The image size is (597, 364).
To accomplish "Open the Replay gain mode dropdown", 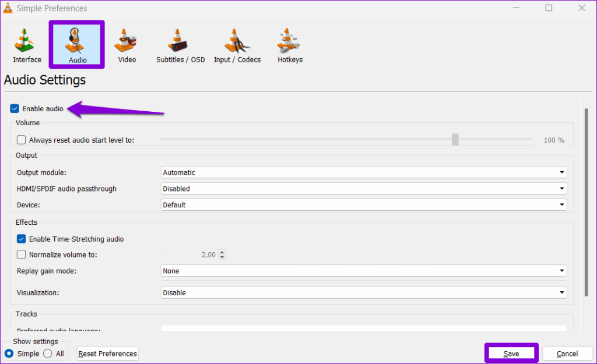I will click(x=561, y=271).
